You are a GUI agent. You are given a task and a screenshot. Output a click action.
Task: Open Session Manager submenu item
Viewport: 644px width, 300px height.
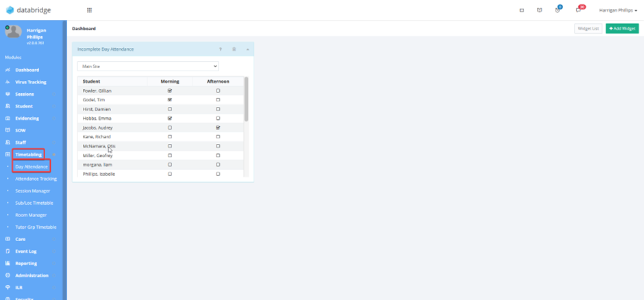click(x=33, y=191)
